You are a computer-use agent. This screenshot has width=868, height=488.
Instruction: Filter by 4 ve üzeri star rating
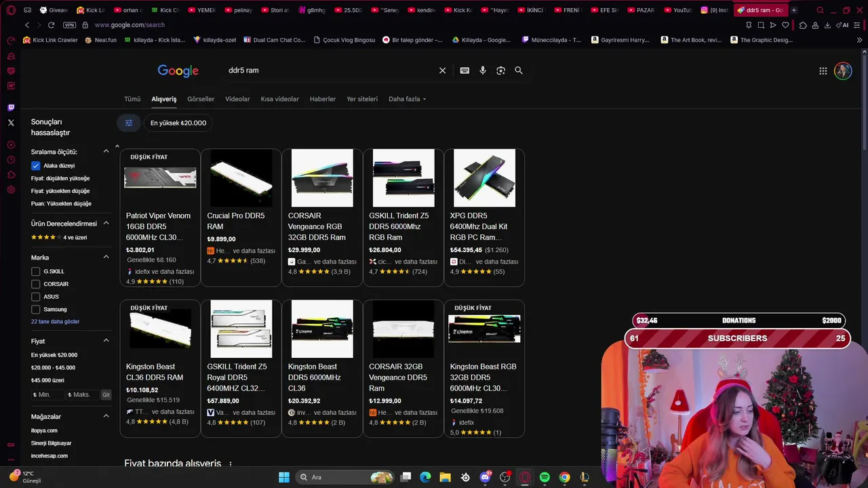tap(59, 237)
